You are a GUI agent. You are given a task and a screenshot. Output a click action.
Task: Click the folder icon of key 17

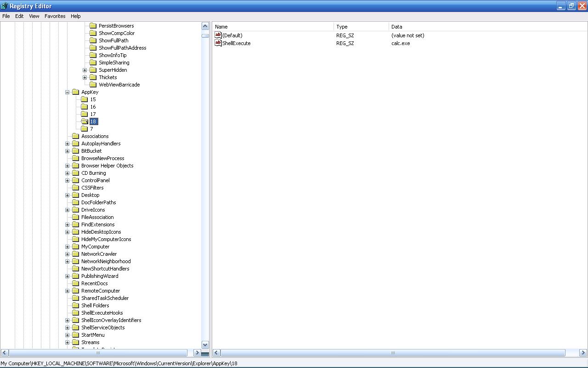pos(85,114)
